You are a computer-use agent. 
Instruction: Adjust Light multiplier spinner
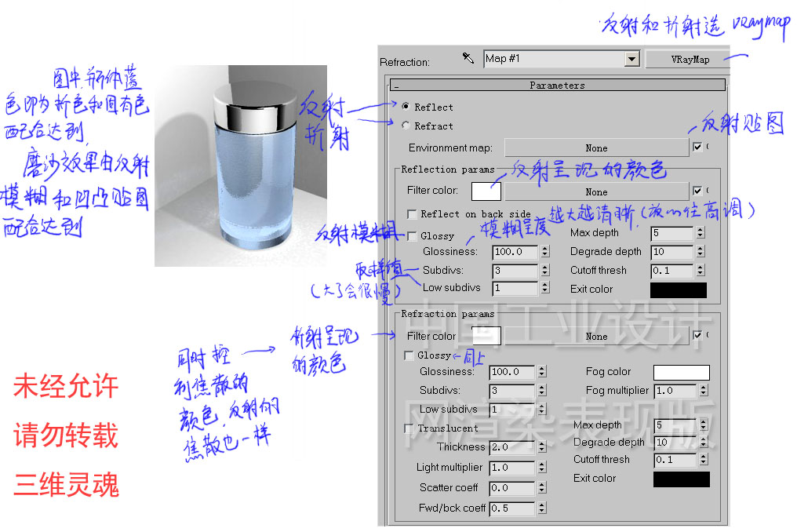542,468
